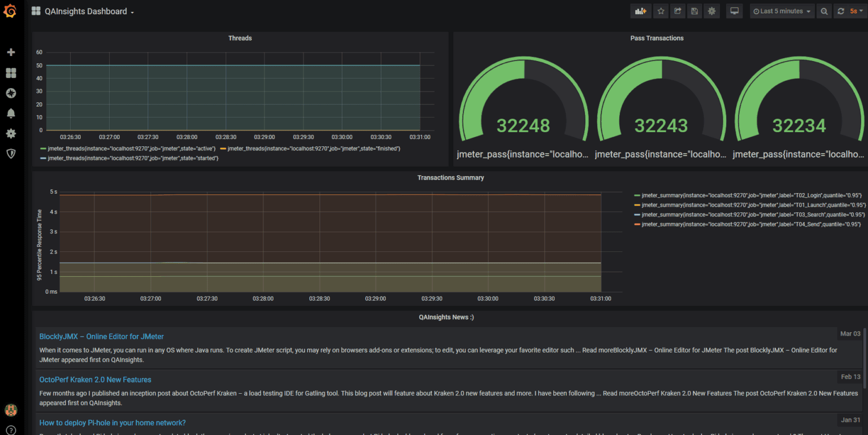Screen dimensions: 868x435
Task: Toggle the state="active" threads series in legend
Action: [x=131, y=148]
